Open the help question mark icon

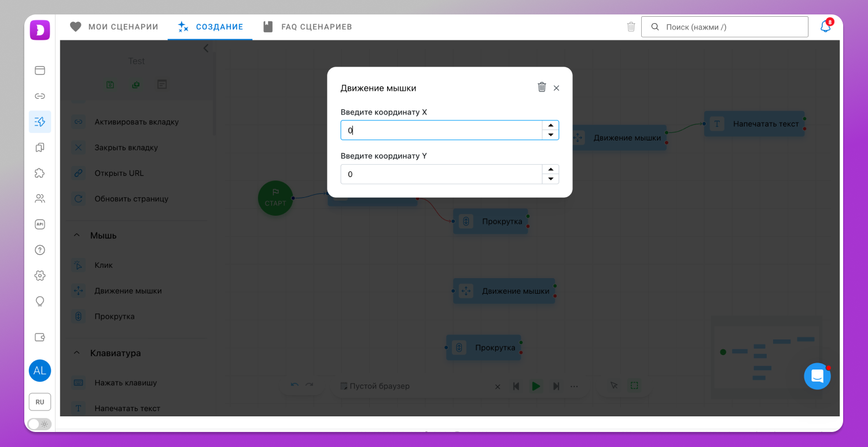(40, 250)
